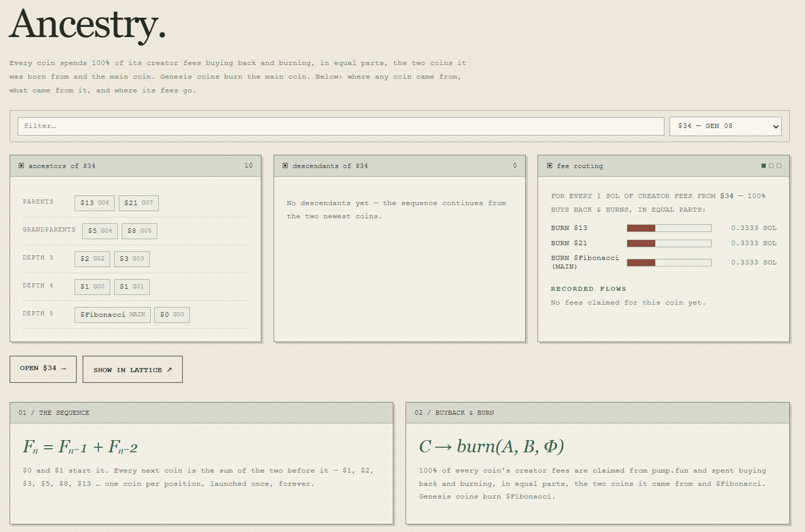Image resolution: width=805 pixels, height=532 pixels.
Task: Click the 'BURN $21' label
Action: click(569, 243)
